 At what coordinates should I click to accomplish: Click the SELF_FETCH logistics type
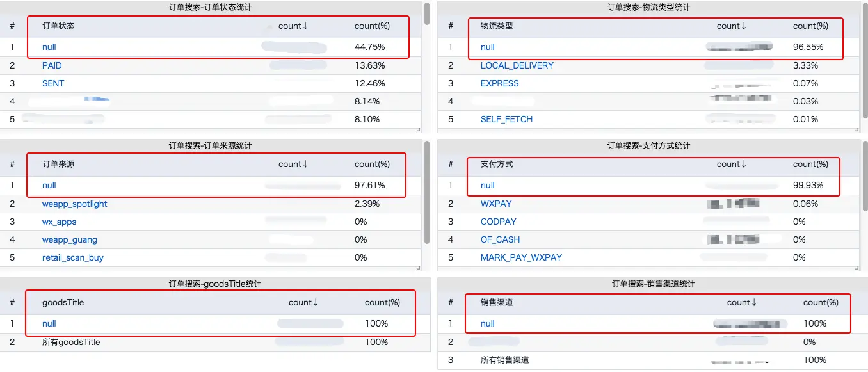tap(506, 119)
